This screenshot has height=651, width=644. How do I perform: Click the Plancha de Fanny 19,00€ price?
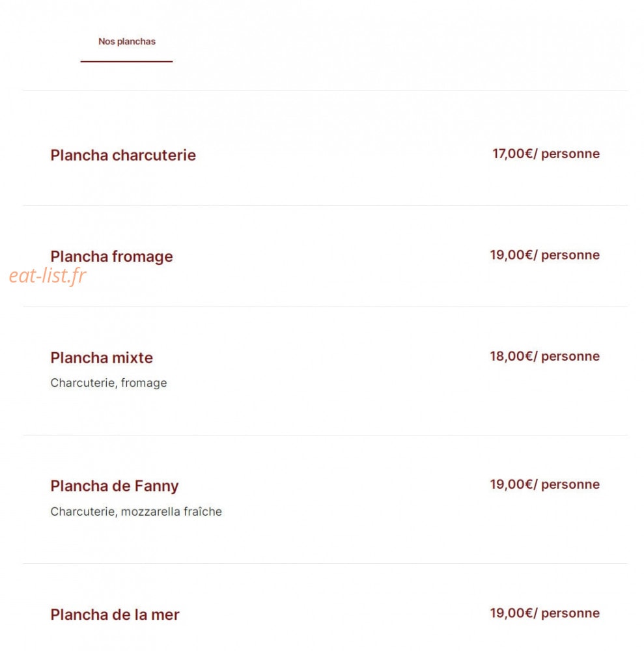click(x=544, y=484)
